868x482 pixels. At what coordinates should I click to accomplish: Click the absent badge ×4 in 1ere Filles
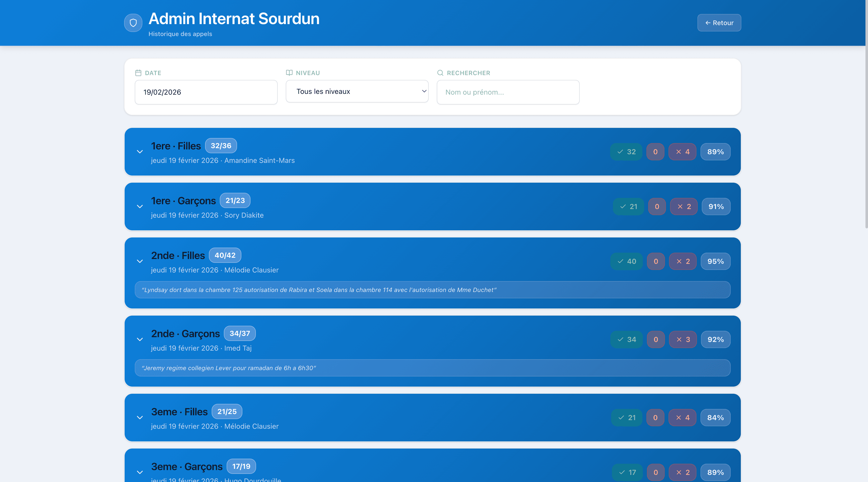(682, 152)
